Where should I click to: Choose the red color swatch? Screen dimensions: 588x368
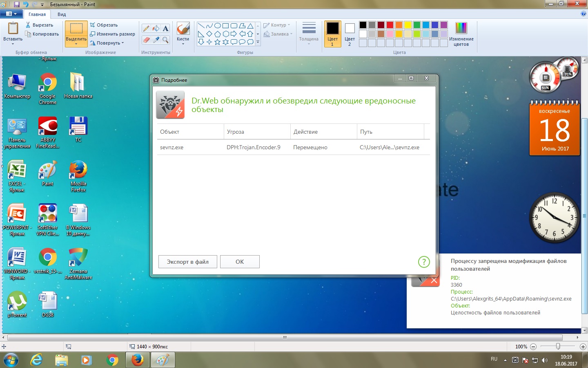point(390,25)
